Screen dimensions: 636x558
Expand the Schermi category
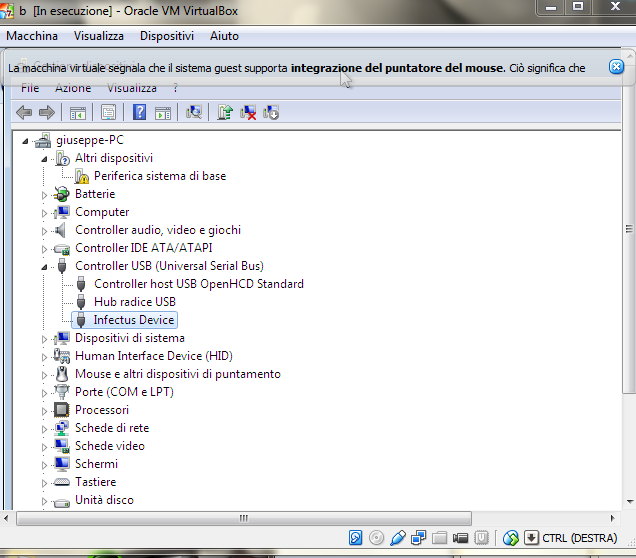click(x=44, y=465)
